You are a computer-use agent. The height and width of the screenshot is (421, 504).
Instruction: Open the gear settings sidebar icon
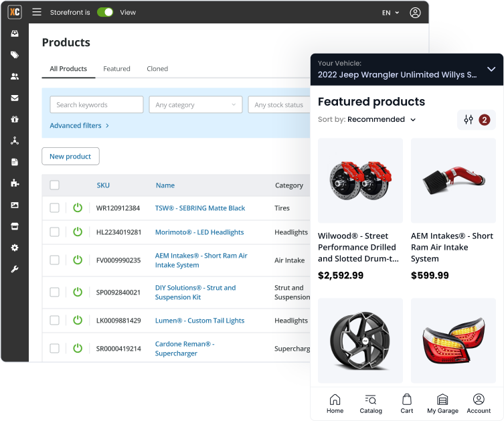tap(15, 248)
